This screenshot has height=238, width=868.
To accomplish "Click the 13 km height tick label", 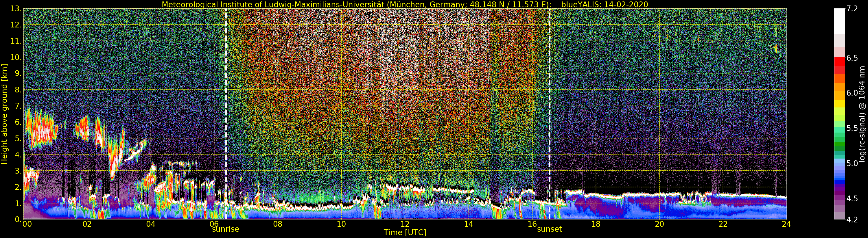I will pos(16,9).
